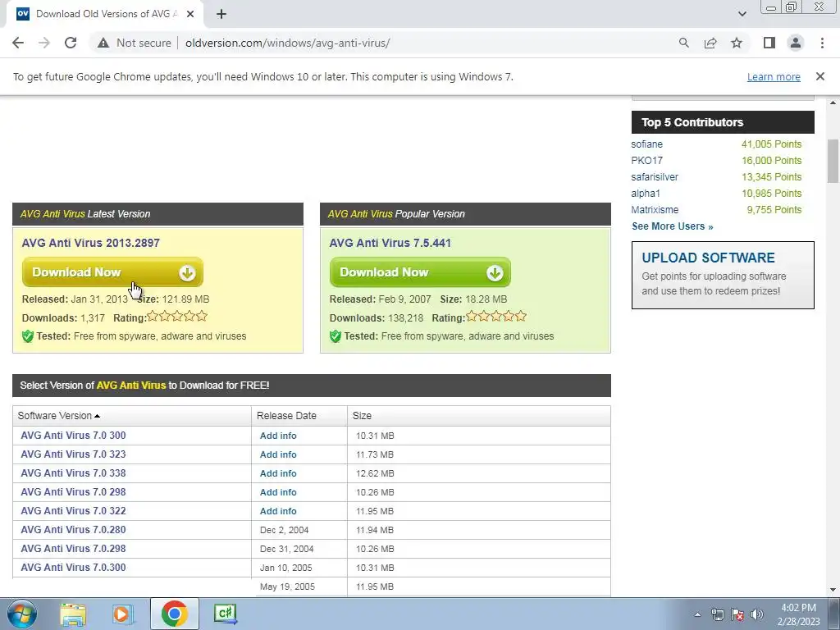Open contributor PKO17 profile
The height and width of the screenshot is (630, 840).
(646, 161)
